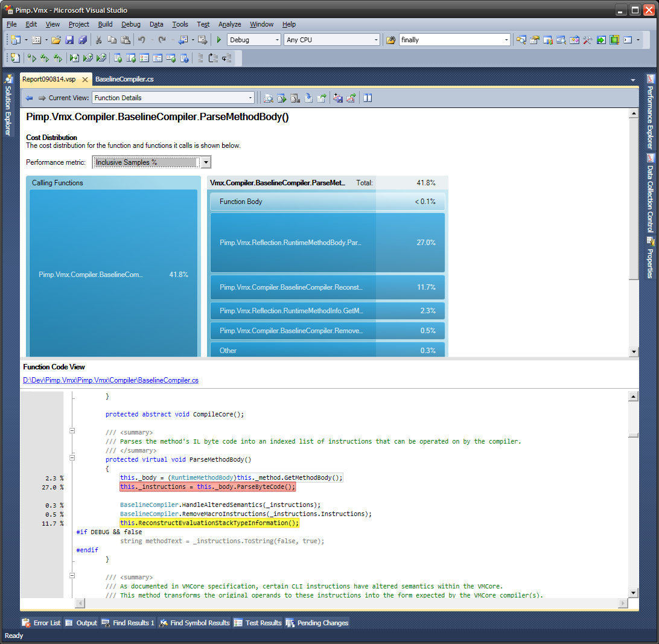Open the Build menu
The height and width of the screenshot is (644, 659).
[105, 24]
